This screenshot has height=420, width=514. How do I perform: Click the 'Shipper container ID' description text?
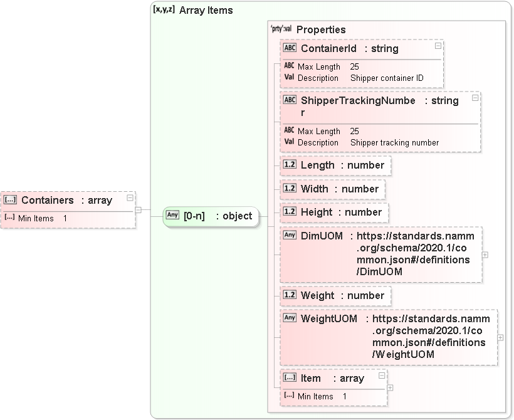coord(387,78)
